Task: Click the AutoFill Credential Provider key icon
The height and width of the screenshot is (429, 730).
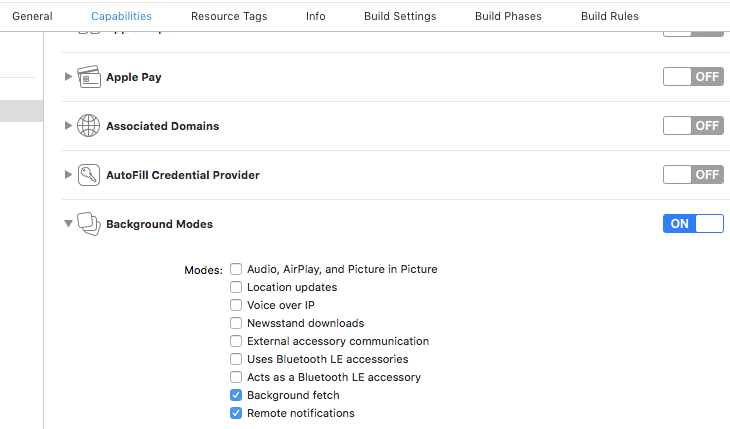Action: (x=88, y=175)
